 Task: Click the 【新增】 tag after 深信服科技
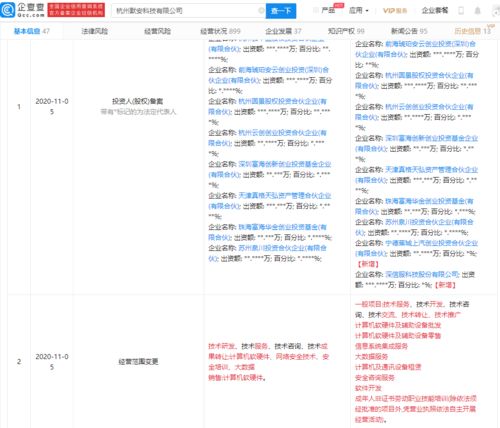445,285
